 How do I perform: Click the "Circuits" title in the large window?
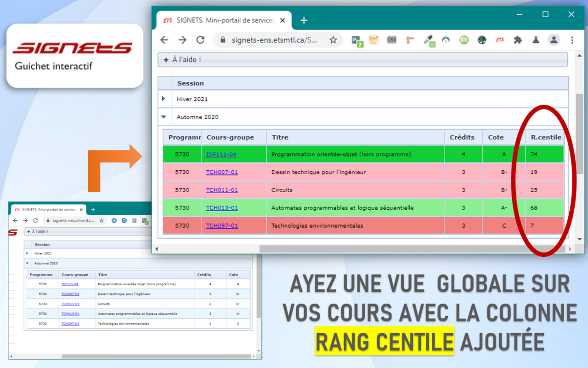pos(282,190)
